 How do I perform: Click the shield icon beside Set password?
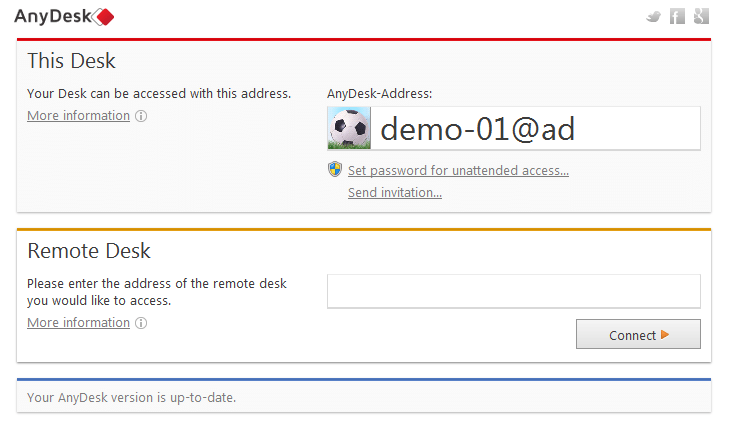click(335, 169)
